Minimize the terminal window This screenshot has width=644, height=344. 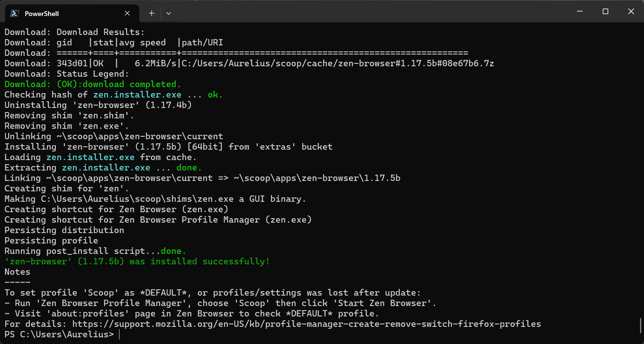(x=580, y=12)
